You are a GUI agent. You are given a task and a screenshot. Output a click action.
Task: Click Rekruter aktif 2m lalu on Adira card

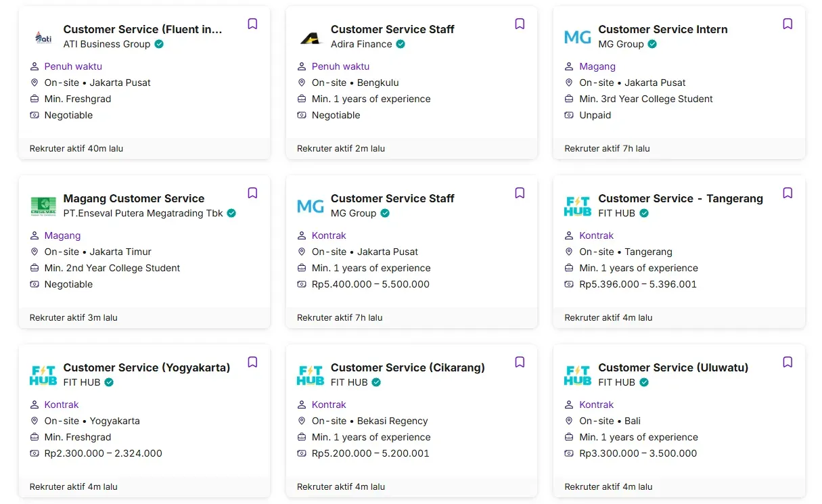pyautogui.click(x=340, y=148)
